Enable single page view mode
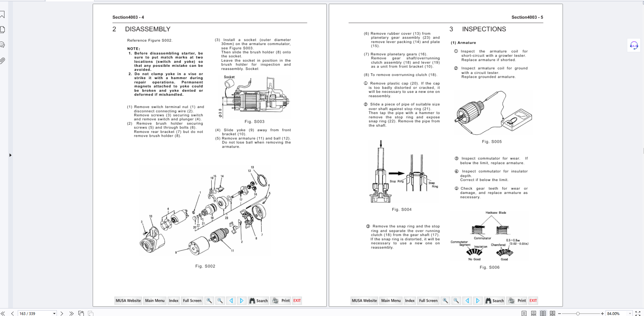 (524, 313)
